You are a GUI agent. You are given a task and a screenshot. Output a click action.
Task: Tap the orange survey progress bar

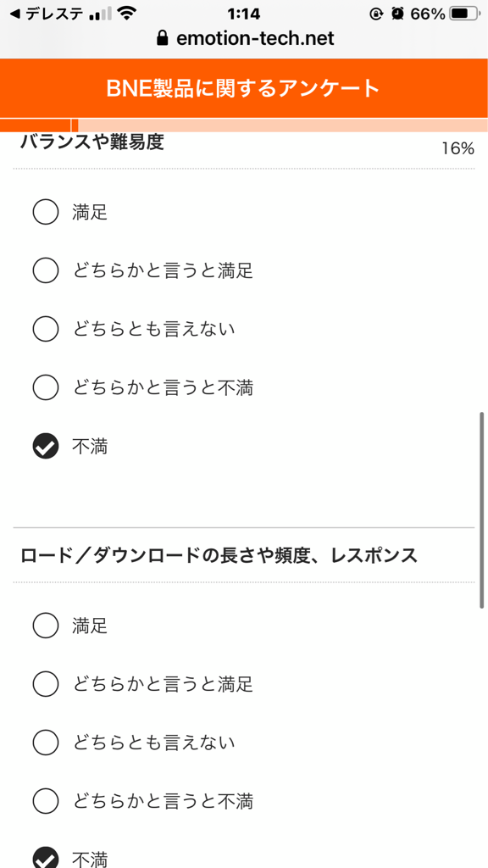(244, 125)
